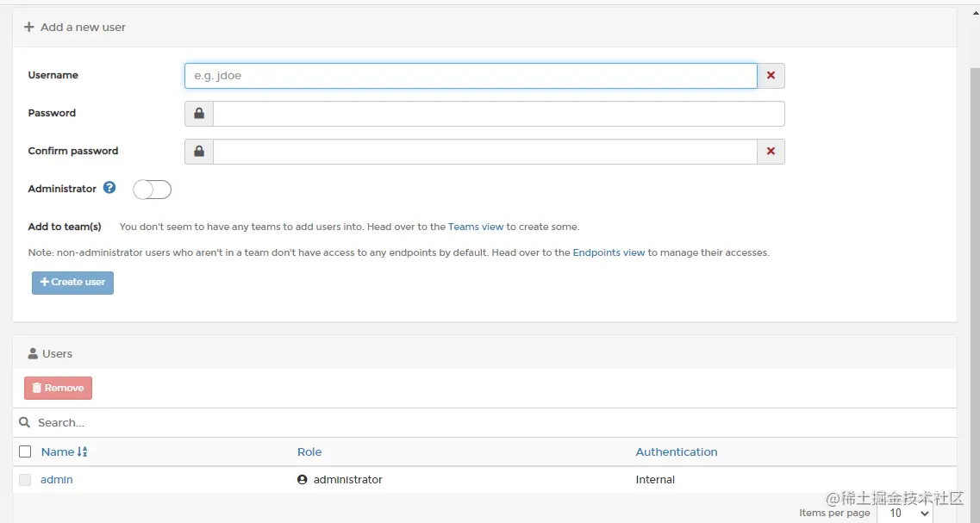Check the select-all checkbox in table header
The height and width of the screenshot is (523, 980).
point(25,451)
